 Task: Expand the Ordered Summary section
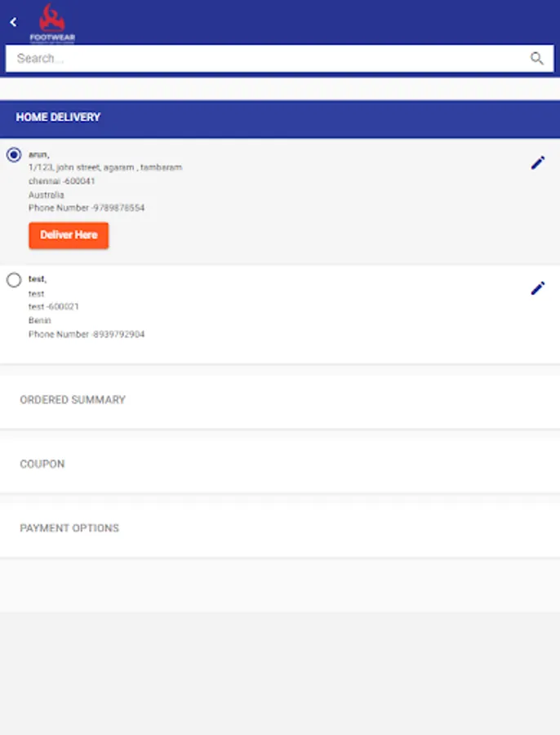(73, 400)
